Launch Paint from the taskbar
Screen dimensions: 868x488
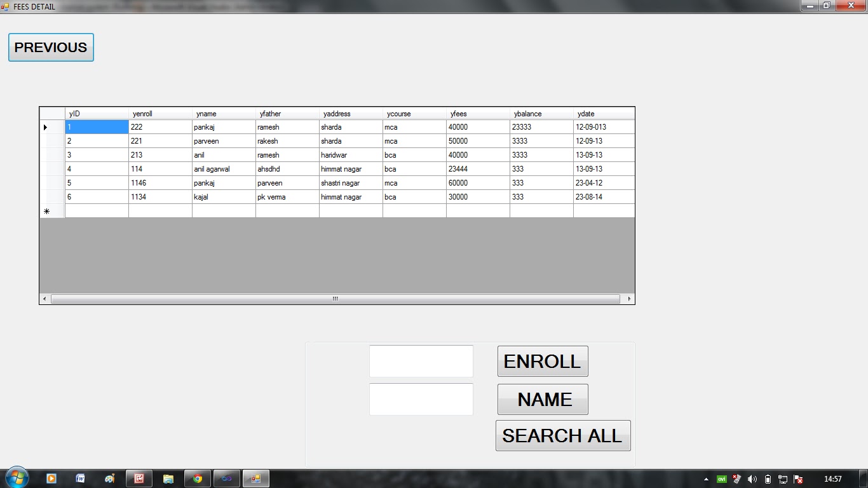pos(109,478)
